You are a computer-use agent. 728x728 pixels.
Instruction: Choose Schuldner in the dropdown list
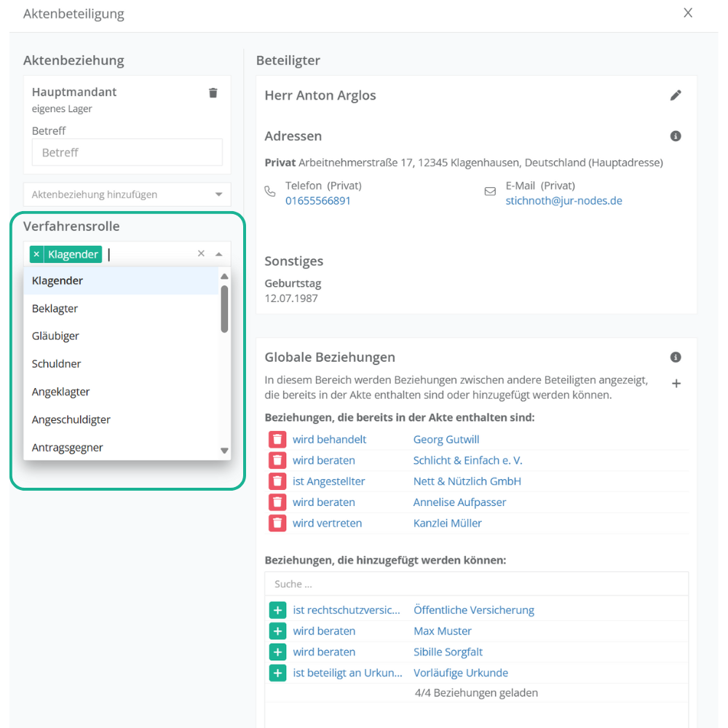[57, 364]
